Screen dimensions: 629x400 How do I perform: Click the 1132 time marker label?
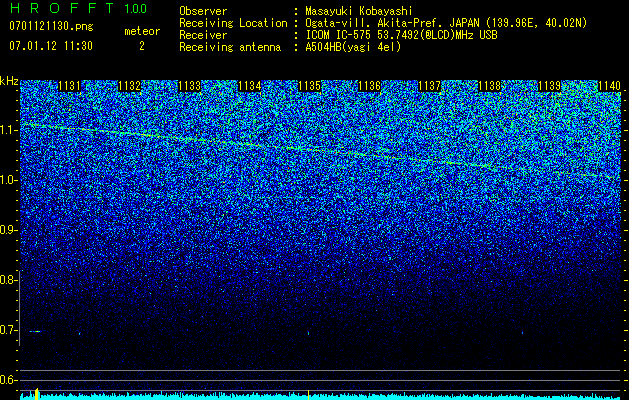coord(129,86)
